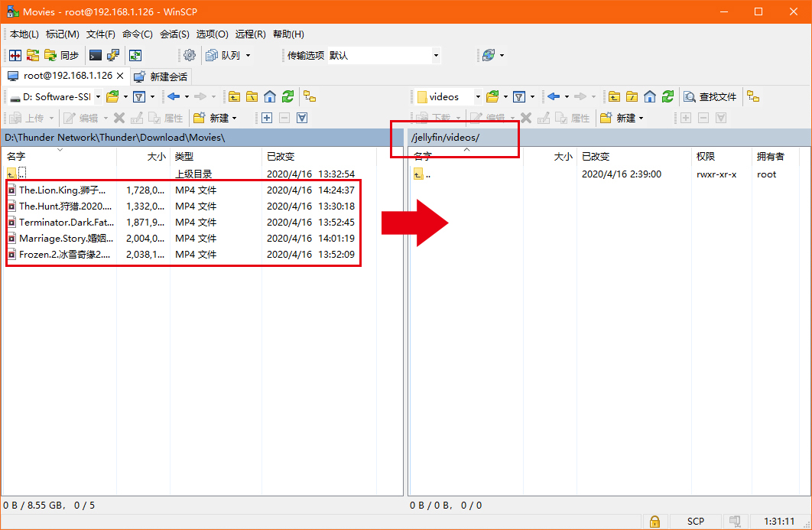Expand the local panel filter dropdown arrow
The image size is (812, 530).
[152, 97]
